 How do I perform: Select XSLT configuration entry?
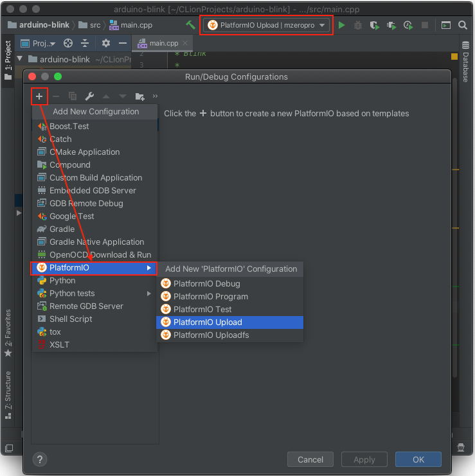coord(94,345)
